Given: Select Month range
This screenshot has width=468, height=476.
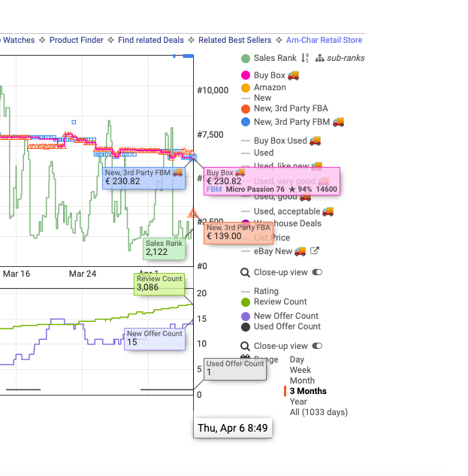Looking at the screenshot, I should point(302,380).
